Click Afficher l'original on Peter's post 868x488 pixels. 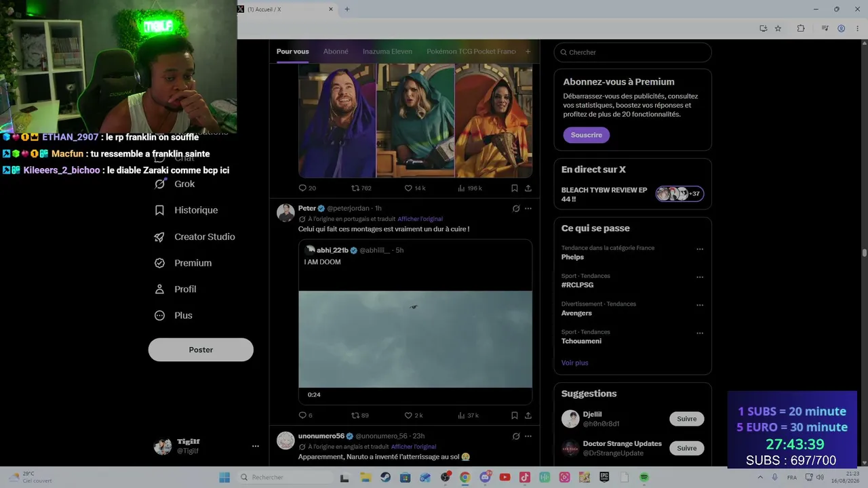(x=420, y=219)
